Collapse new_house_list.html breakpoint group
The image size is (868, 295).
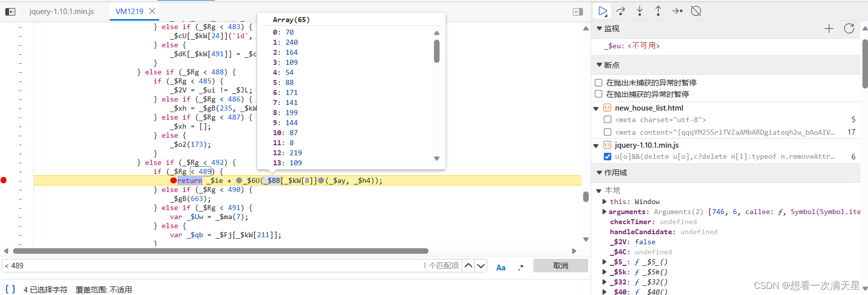pos(596,109)
